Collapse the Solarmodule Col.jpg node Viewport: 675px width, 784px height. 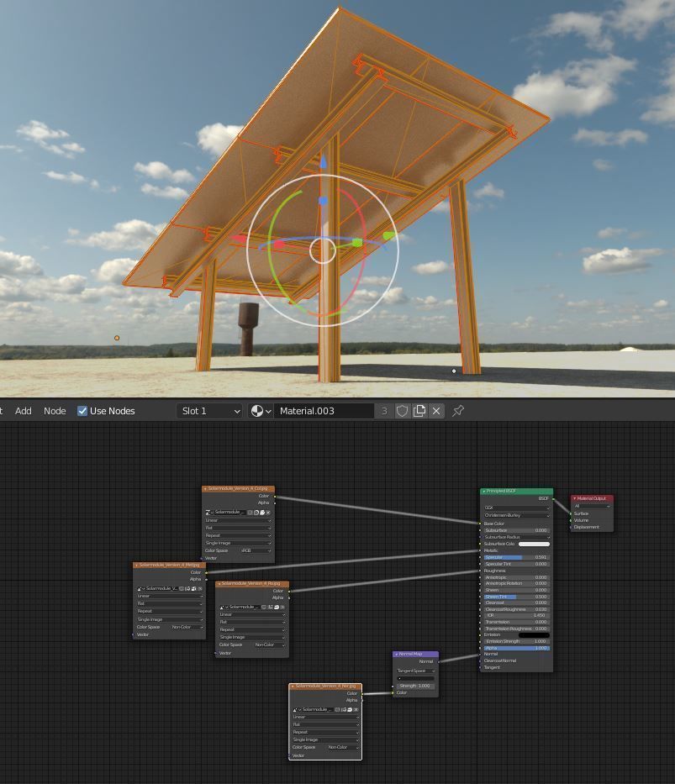pyautogui.click(x=205, y=488)
